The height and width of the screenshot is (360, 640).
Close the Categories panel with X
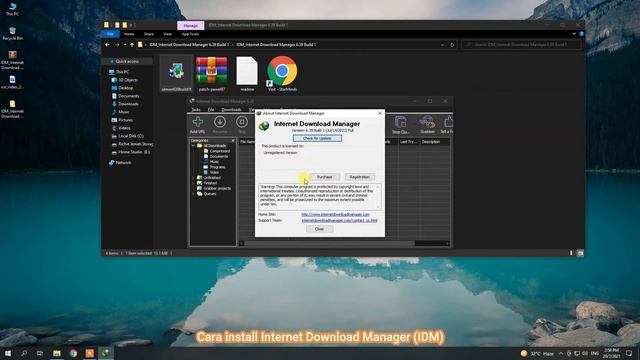(233, 140)
